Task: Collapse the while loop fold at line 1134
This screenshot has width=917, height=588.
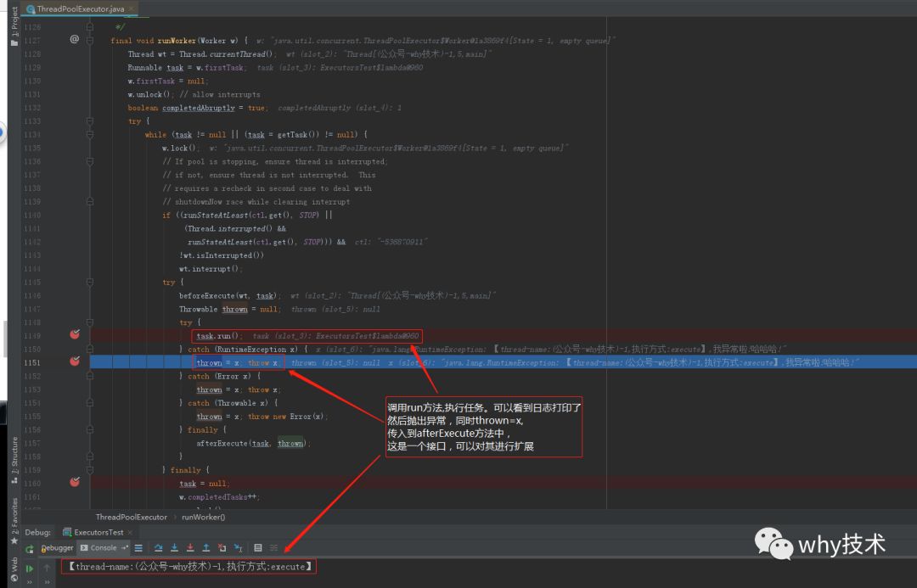Action: click(89, 134)
